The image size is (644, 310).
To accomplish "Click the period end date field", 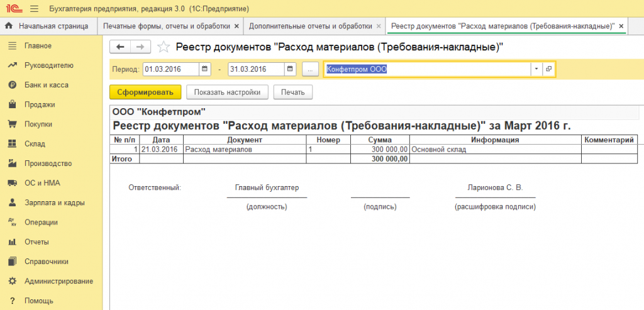I will coord(257,69).
